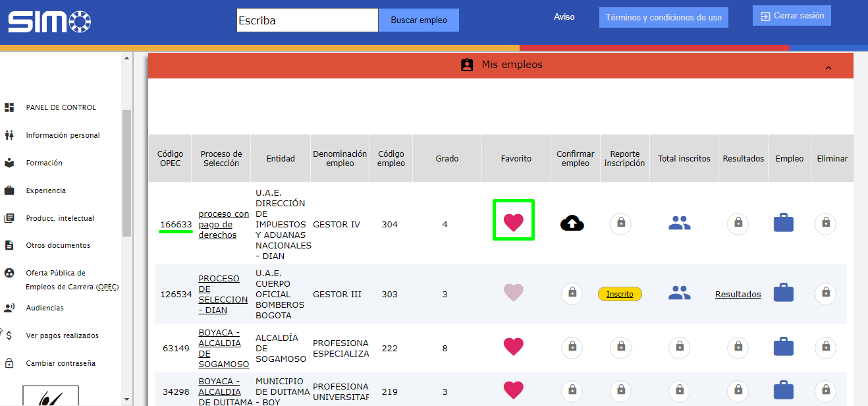Click the Escriba search input field
Screen dimensions: 868x406
(307, 20)
